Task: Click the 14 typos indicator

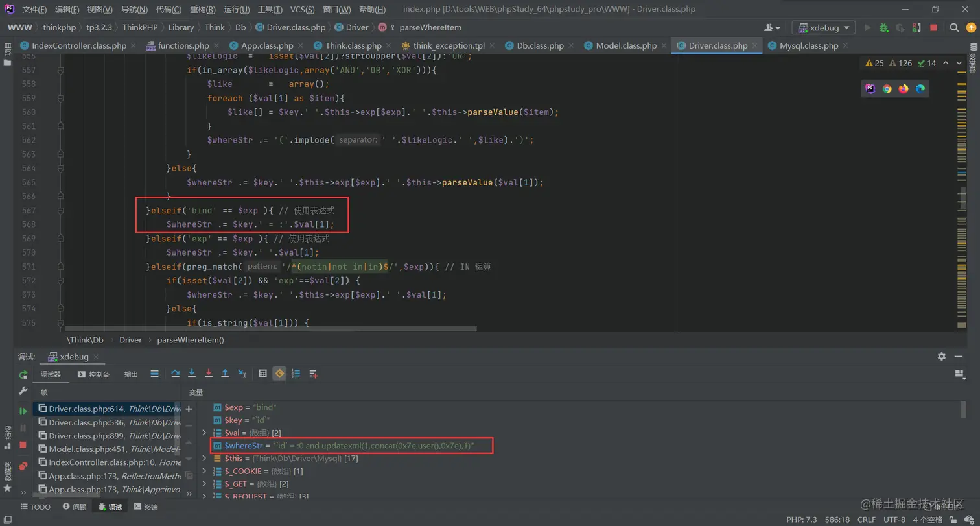Action: click(x=927, y=63)
